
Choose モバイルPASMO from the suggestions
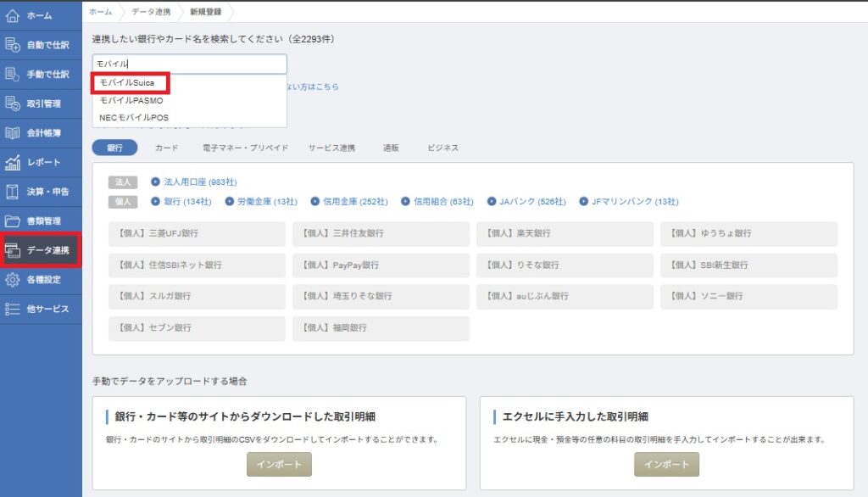coord(131,100)
